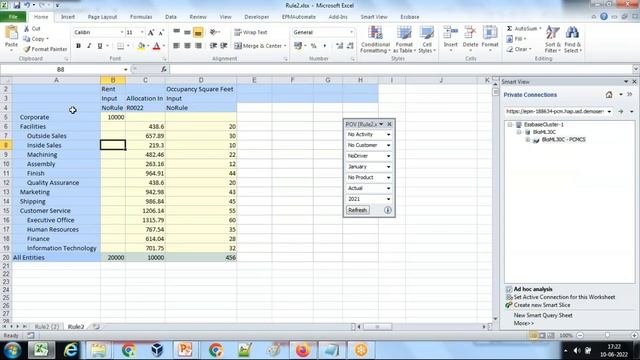
Task: Select the All Entities total cell
Action: 56,258
